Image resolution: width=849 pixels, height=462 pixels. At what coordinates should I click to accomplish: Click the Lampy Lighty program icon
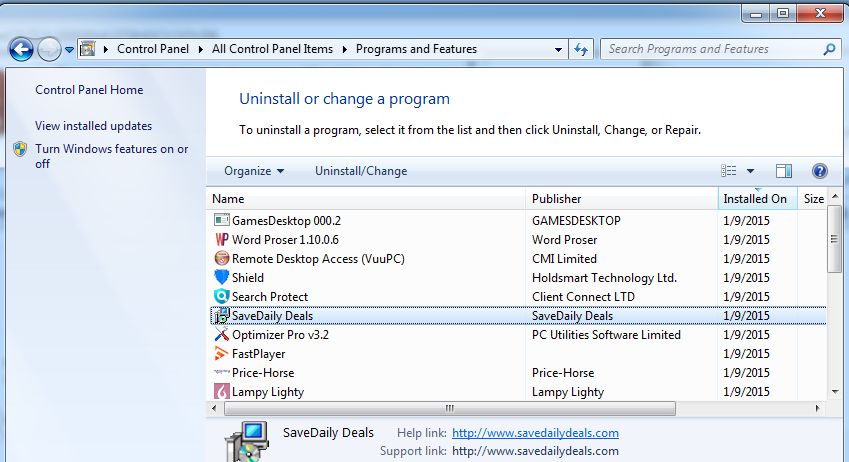tap(221, 391)
